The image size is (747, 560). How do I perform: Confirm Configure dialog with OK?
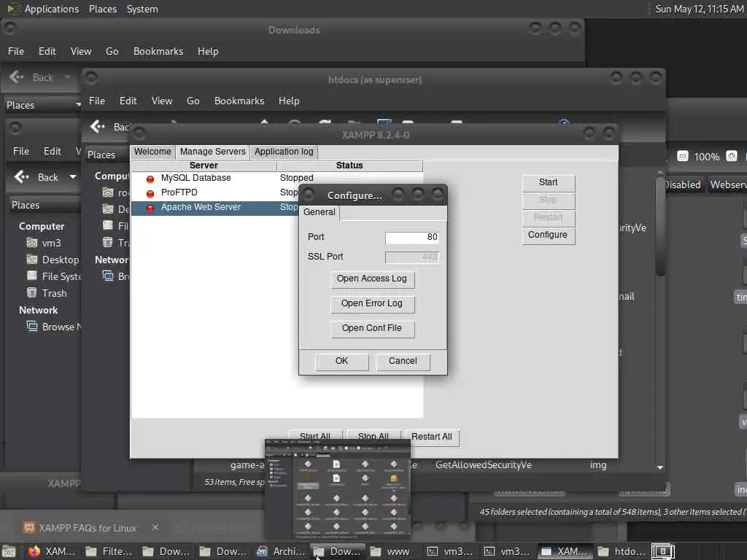(341, 361)
